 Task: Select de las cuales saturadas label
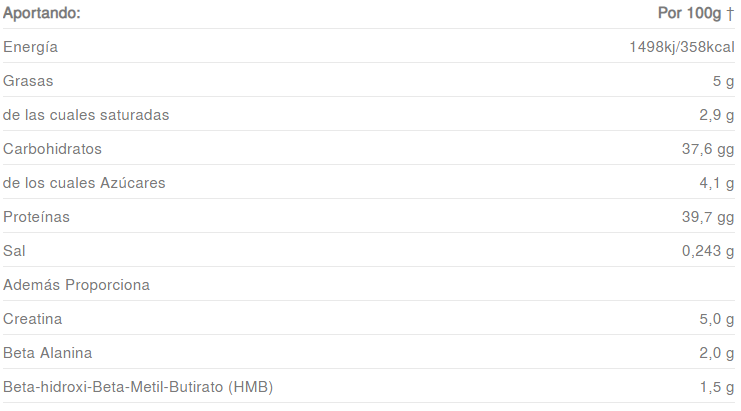(x=86, y=115)
